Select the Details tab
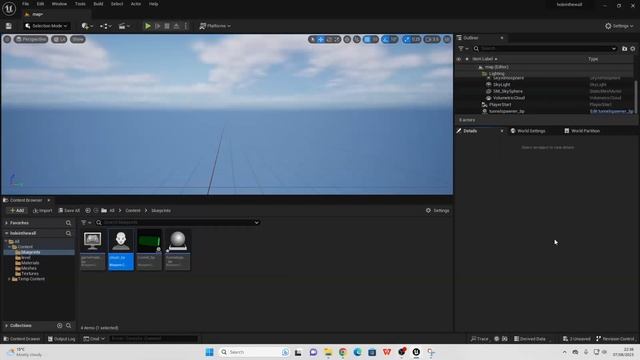The height and width of the screenshot is (360, 640). pos(470,131)
